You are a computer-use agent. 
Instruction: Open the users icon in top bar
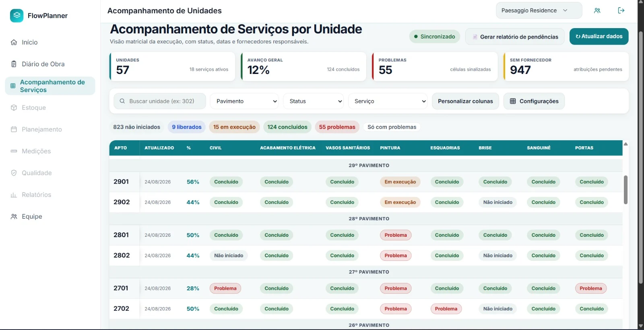click(x=597, y=10)
